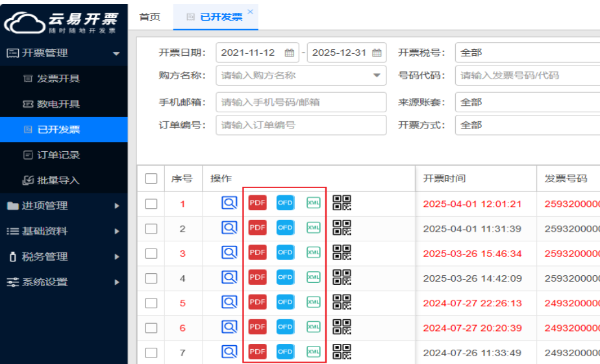This screenshot has height=364, width=600.
Task: Download OFD file for row 2
Action: [x=285, y=228]
